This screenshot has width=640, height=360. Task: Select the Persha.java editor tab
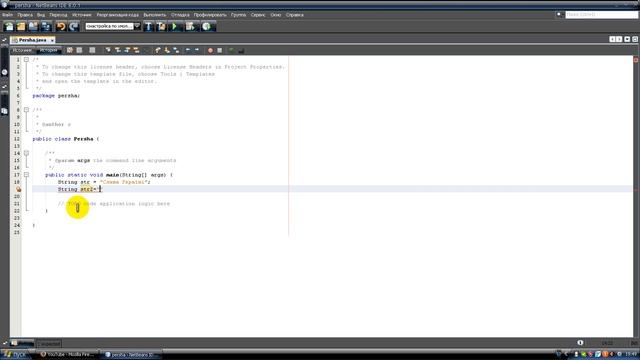click(x=32, y=40)
